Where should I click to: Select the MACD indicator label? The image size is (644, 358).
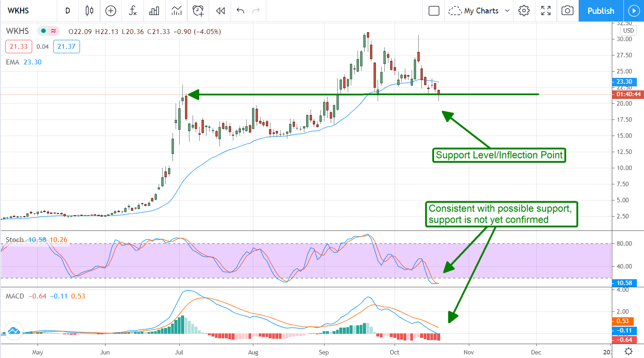pyautogui.click(x=16, y=296)
